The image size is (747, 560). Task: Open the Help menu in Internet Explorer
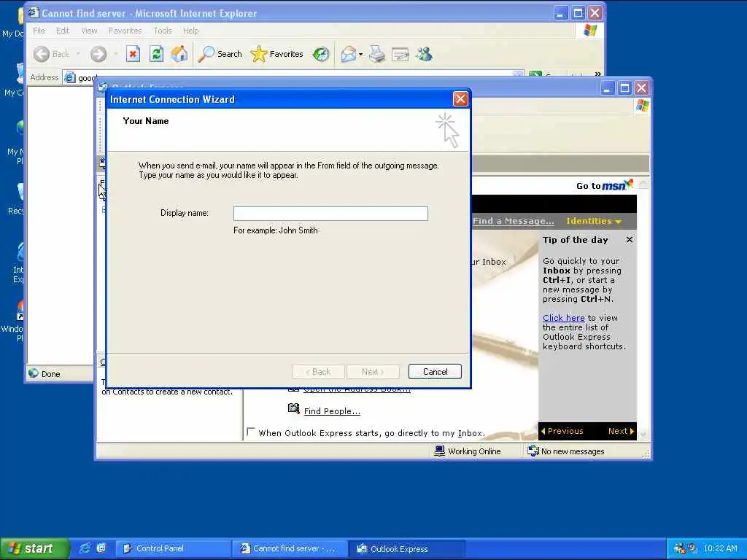click(x=190, y=31)
